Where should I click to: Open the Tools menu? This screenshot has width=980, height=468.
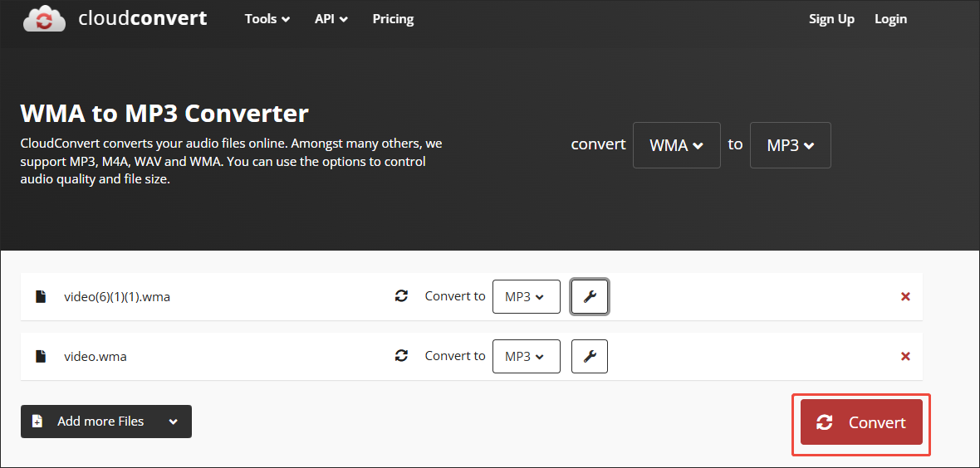267,19
